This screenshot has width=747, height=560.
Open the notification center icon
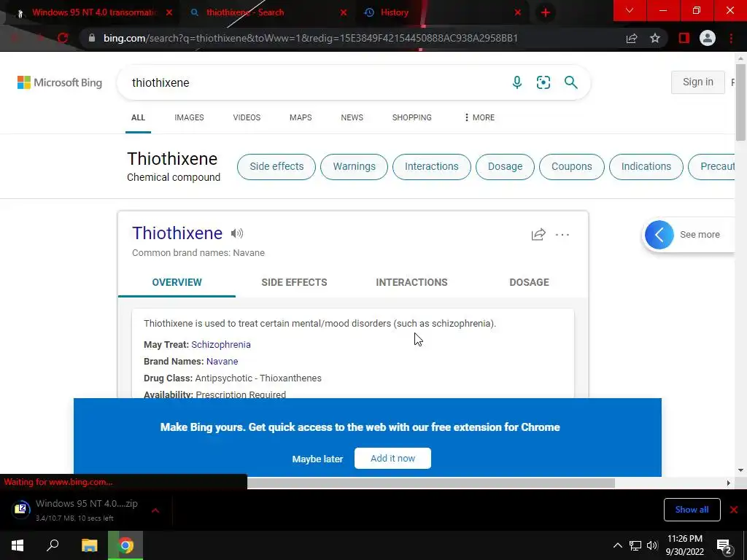(x=724, y=545)
